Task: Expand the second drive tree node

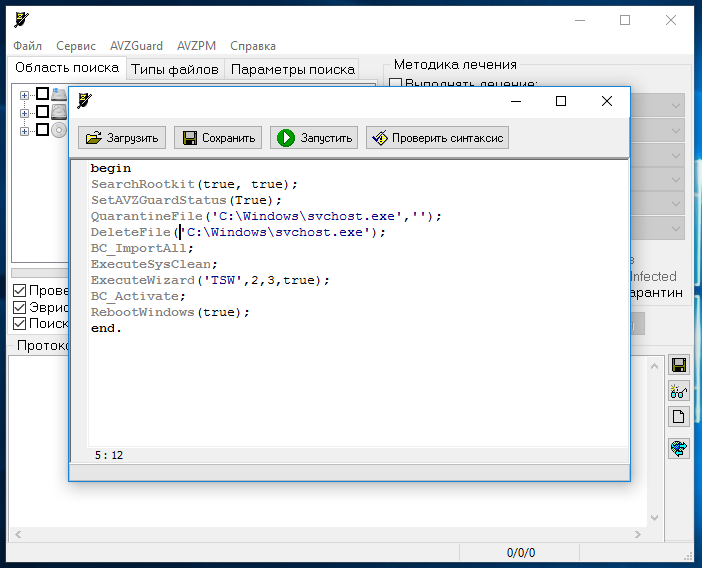Action: [x=24, y=113]
